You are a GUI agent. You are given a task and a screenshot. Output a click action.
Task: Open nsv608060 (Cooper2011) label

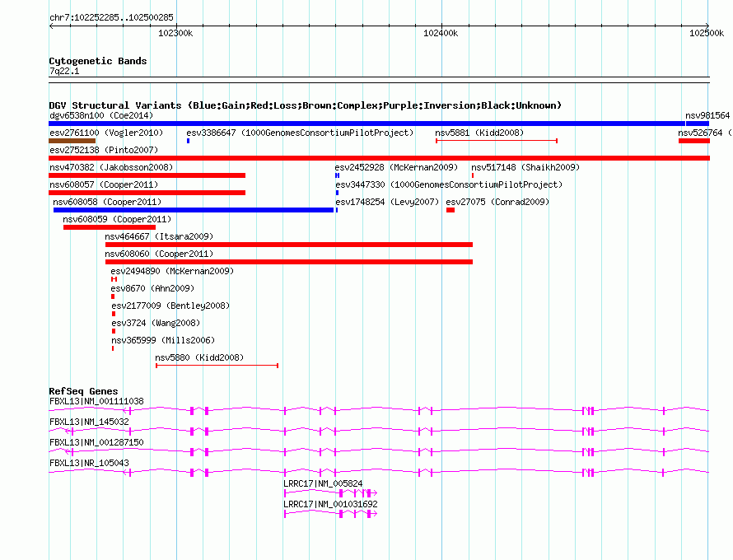click(159, 254)
